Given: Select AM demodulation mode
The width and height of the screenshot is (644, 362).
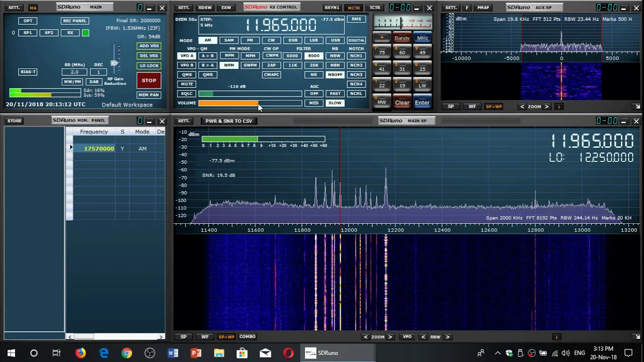Looking at the screenshot, I should coord(208,40).
